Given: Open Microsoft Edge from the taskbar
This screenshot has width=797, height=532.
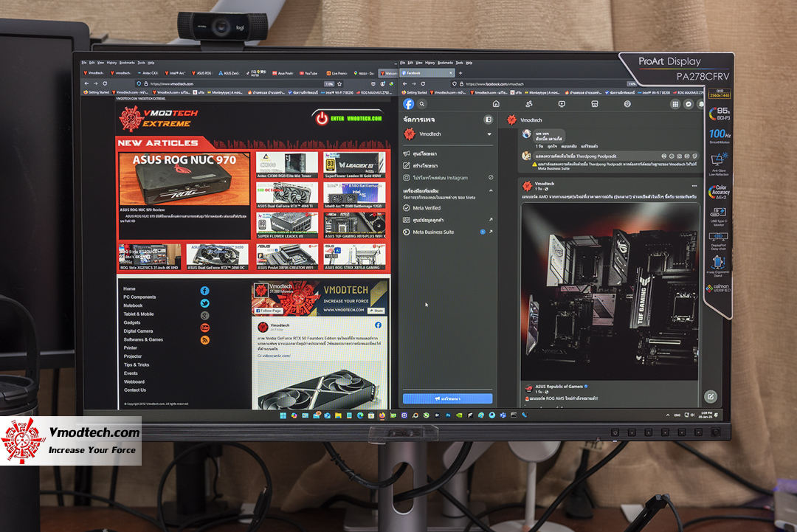Looking at the screenshot, I should click(360, 415).
